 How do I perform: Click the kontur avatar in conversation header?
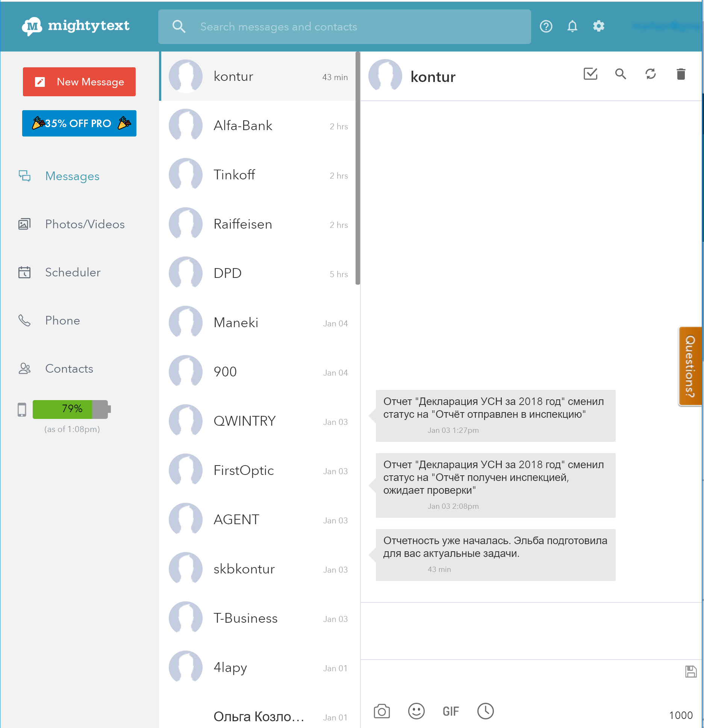coord(385,76)
